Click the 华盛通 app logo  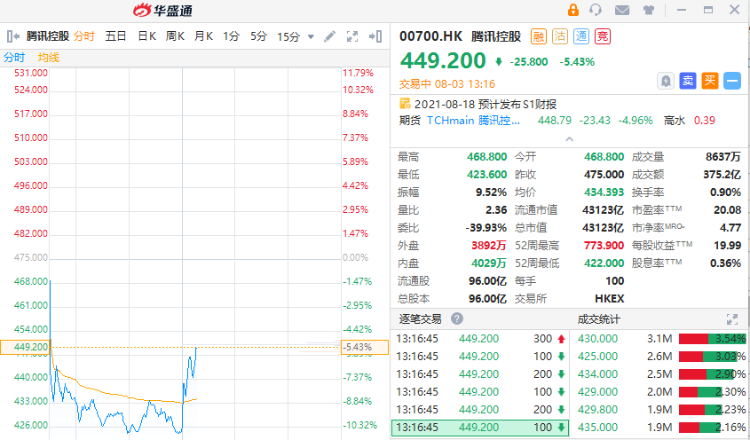163,10
